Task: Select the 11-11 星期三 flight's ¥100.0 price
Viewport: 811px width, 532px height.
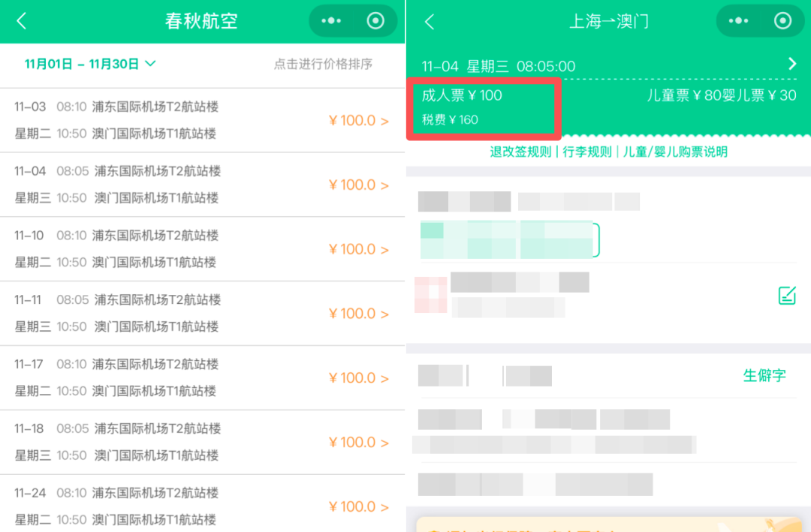Action: pyautogui.click(x=358, y=314)
